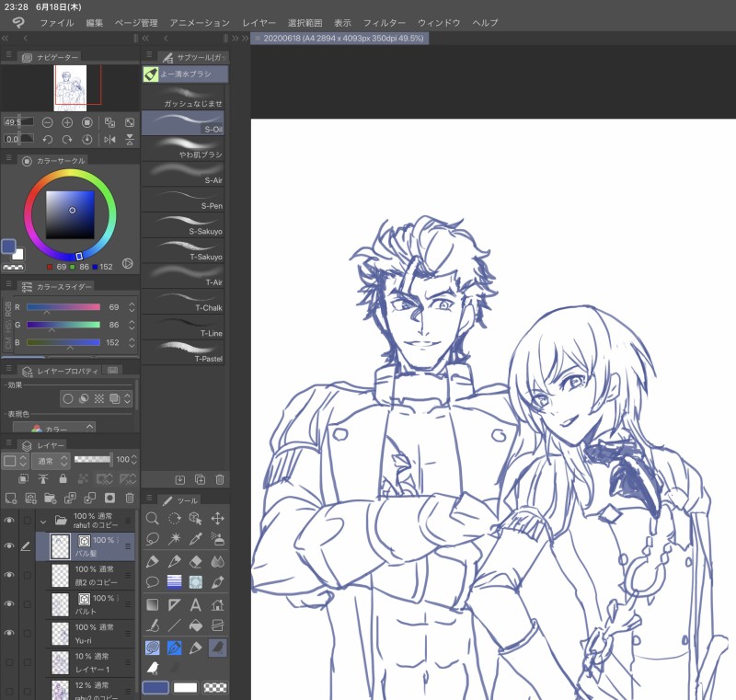Image resolution: width=736 pixels, height=700 pixels.
Task: Select the Rotate view tool
Action: click(x=174, y=518)
